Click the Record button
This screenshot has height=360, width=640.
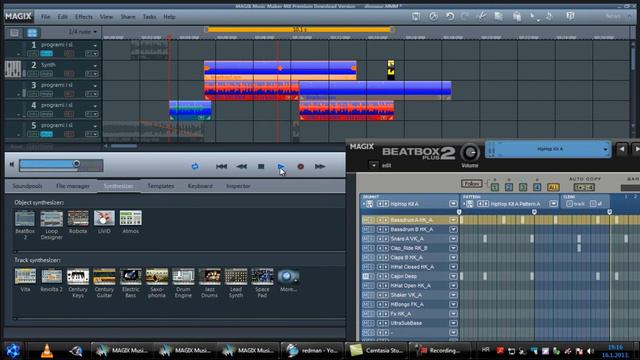pos(301,167)
